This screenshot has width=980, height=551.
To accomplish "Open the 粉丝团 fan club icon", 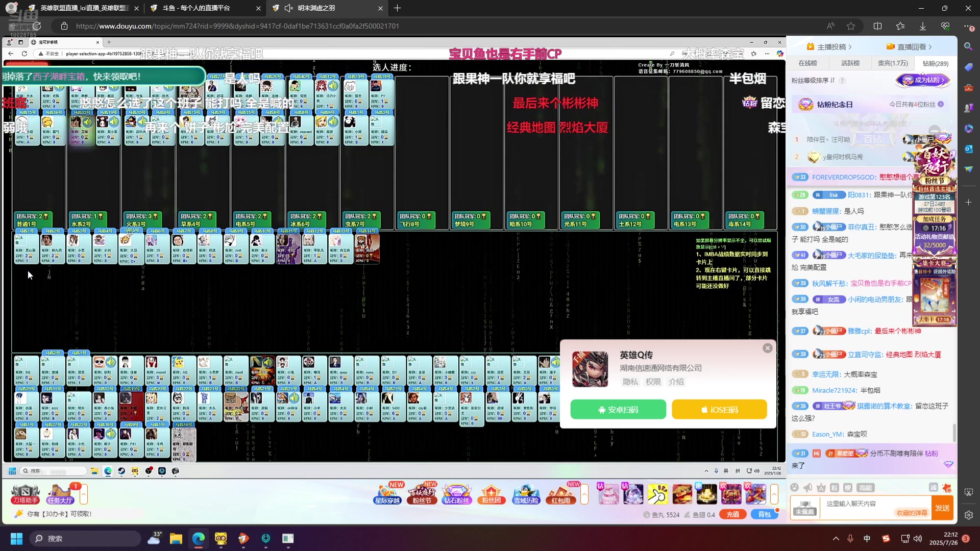I will 491,494.
